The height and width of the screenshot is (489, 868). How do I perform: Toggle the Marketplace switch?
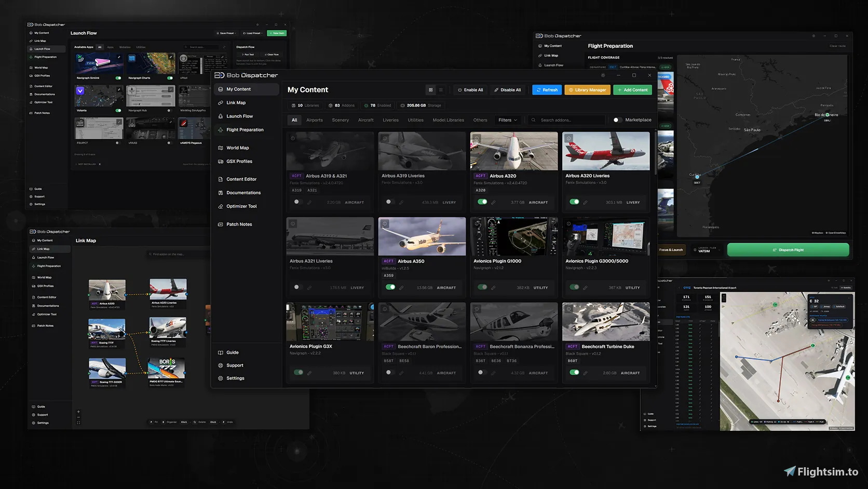pyautogui.click(x=617, y=120)
